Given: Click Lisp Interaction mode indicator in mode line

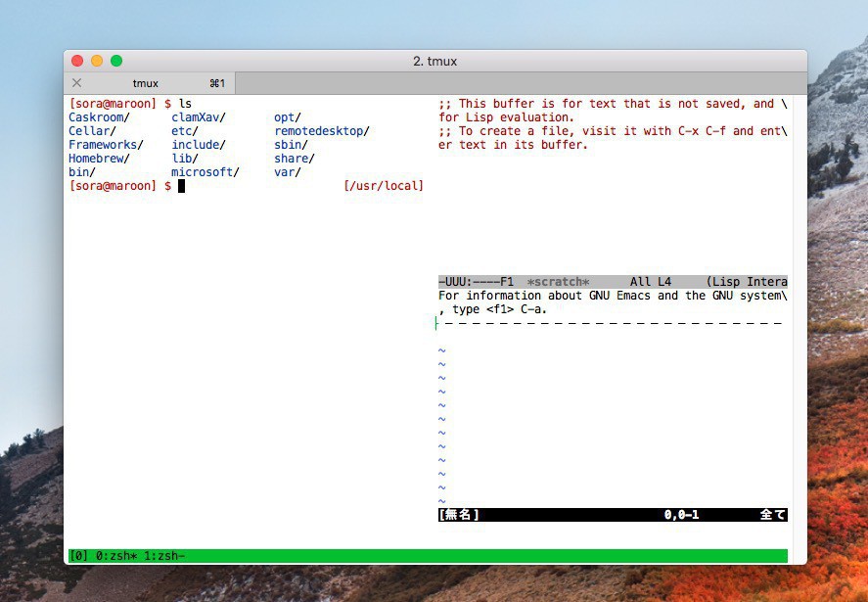Looking at the screenshot, I should (x=746, y=282).
